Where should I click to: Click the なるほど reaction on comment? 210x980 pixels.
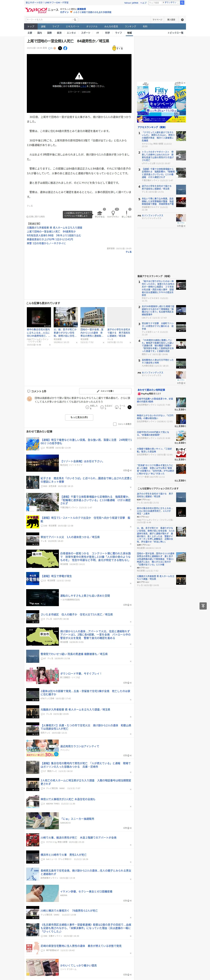pos(102,407)
